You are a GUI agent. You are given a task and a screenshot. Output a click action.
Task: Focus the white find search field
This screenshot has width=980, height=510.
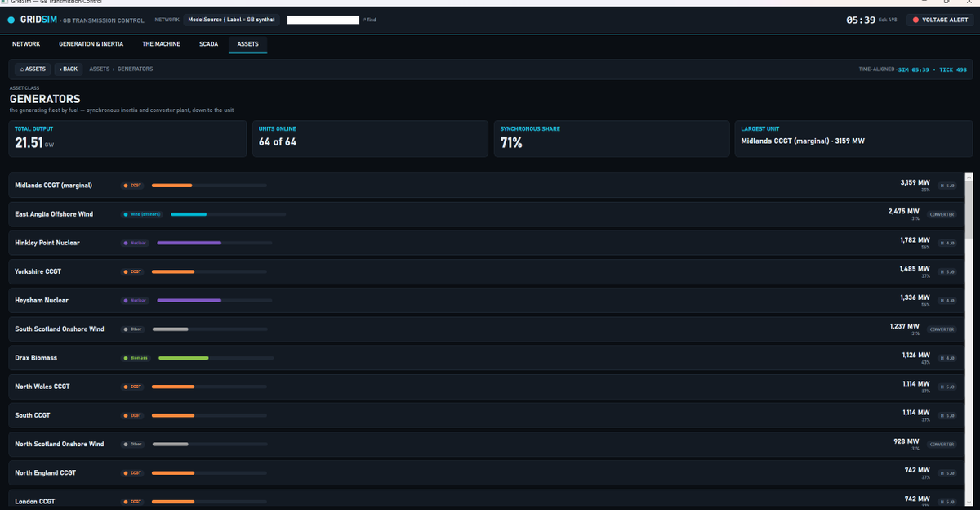(323, 20)
